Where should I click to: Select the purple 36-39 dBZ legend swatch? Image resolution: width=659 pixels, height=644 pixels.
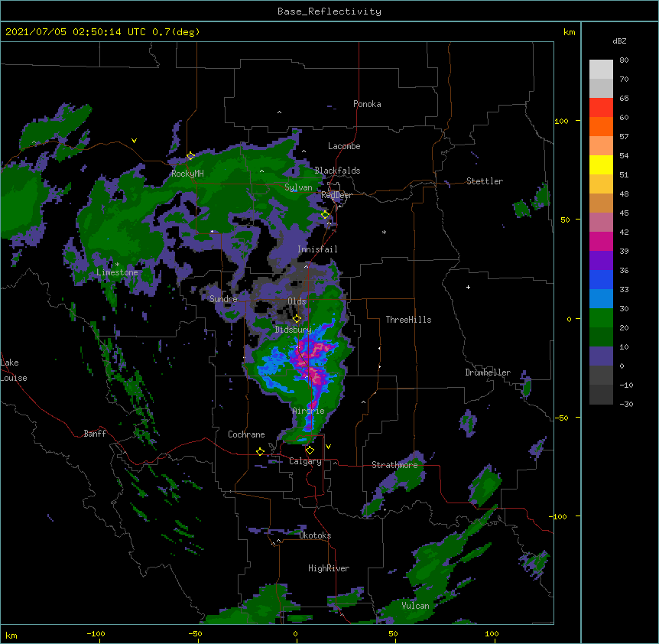click(601, 261)
